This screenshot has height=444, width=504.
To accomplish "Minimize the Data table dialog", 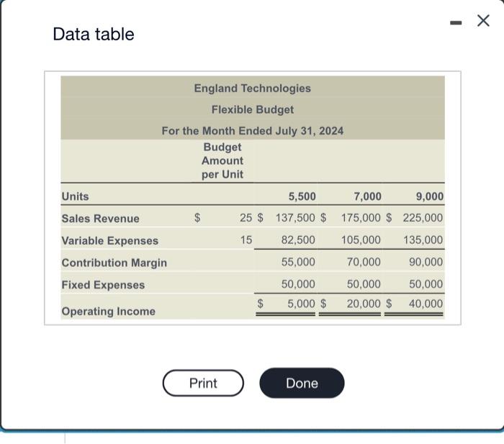I will pyautogui.click(x=455, y=21).
